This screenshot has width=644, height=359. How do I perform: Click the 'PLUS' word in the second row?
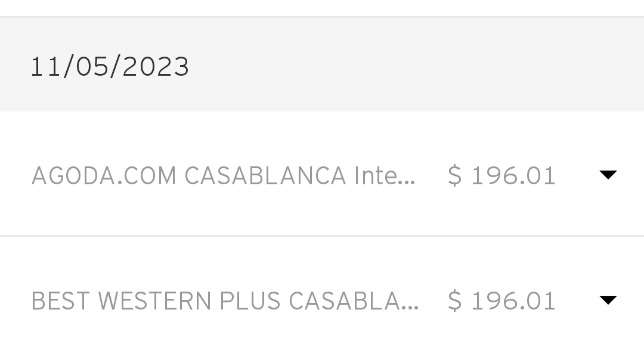click(x=250, y=301)
